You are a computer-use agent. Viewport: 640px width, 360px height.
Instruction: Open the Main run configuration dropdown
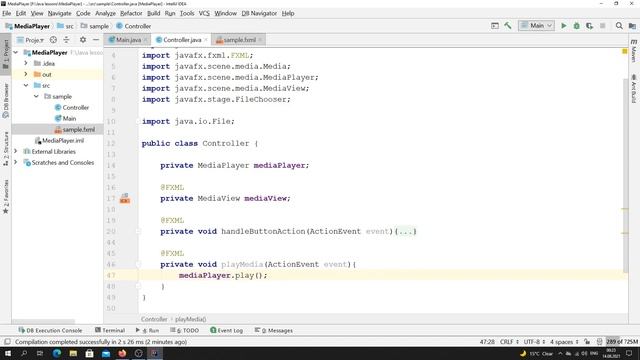(x=536, y=25)
